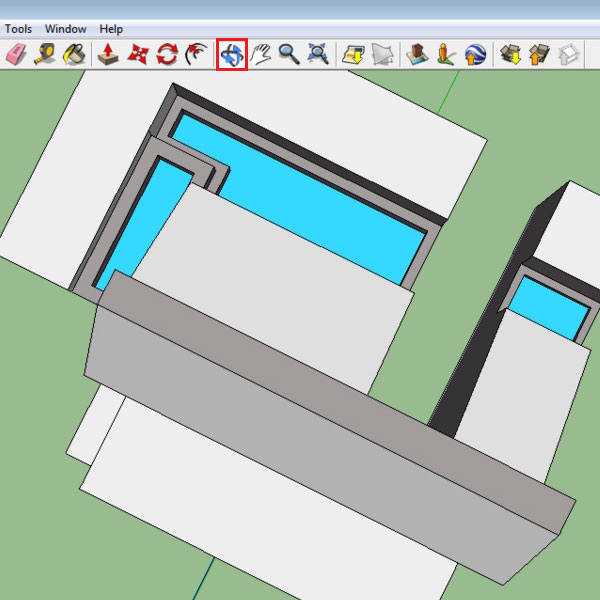Click the Share Component icon
Image resolution: width=600 pixels, height=600 pixels.
tap(569, 54)
